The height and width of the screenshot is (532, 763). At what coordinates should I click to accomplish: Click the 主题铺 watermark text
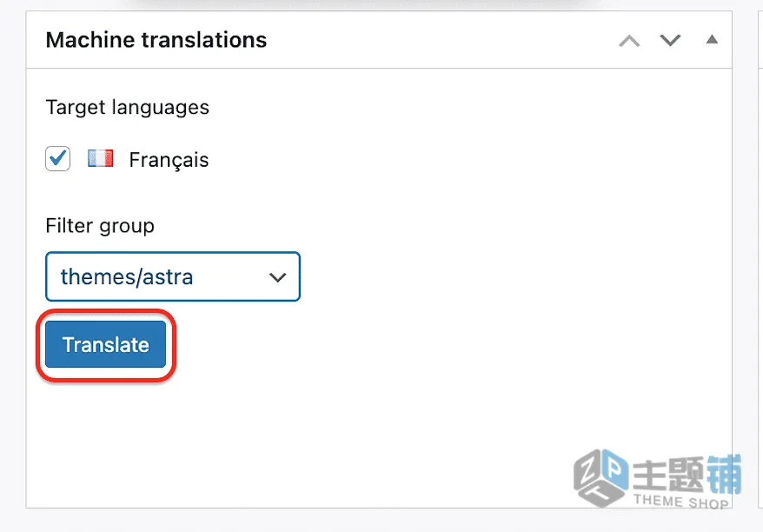point(687,474)
